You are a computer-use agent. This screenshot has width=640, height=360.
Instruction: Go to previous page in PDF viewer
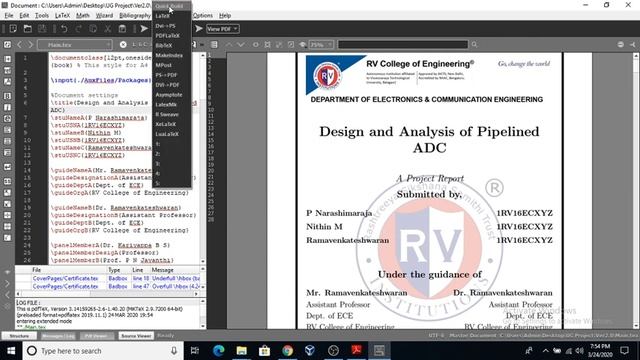(229, 44)
